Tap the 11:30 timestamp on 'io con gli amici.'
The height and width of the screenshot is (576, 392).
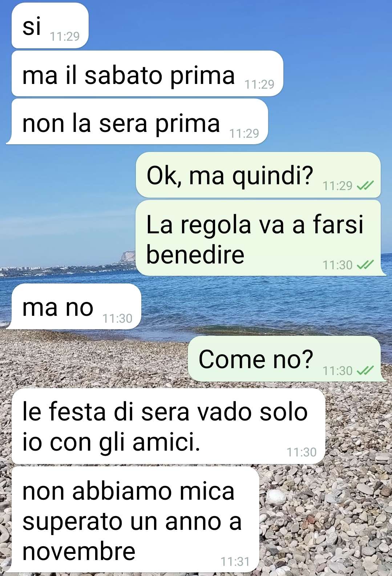tap(302, 452)
